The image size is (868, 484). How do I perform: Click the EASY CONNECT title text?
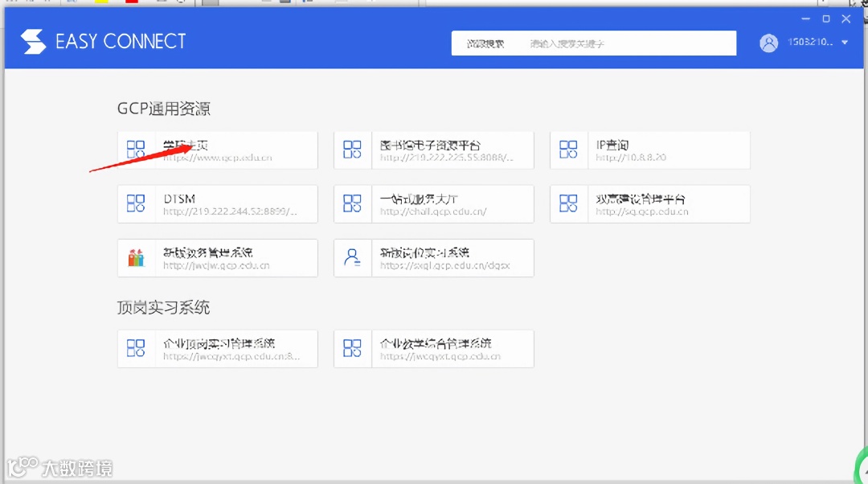click(121, 42)
